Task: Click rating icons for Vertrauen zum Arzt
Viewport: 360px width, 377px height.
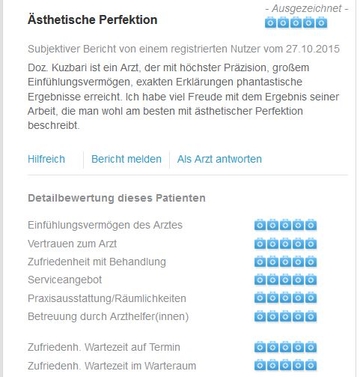Action: 285,244
